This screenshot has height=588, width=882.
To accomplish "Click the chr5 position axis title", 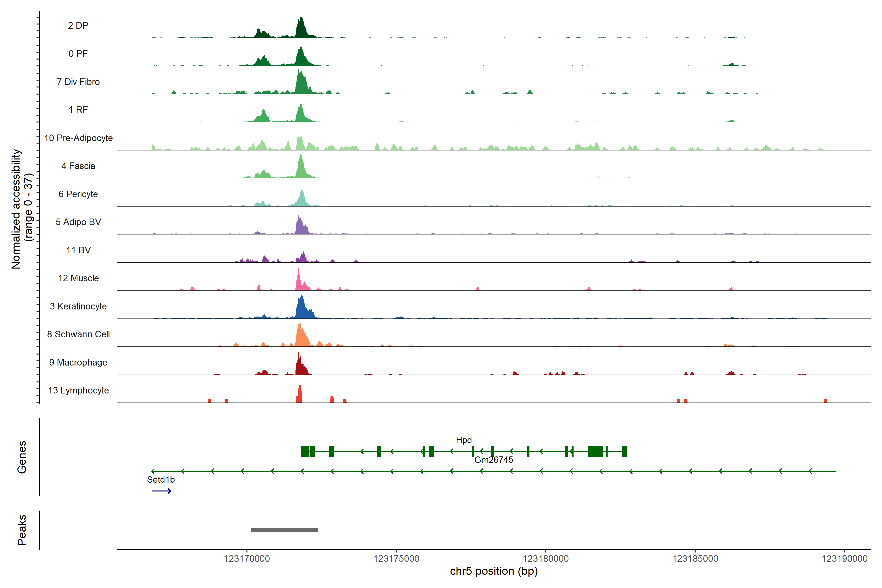I will click(493, 571).
